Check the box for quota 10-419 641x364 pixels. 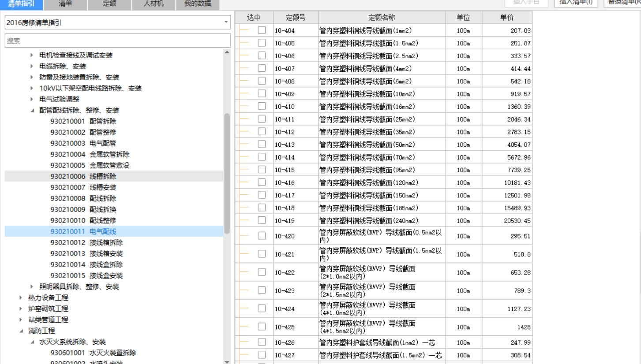point(262,220)
